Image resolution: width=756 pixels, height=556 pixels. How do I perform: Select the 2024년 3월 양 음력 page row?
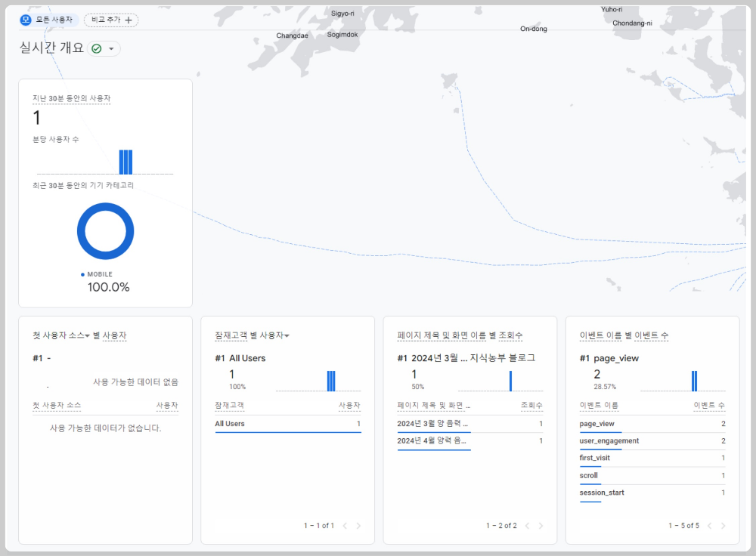click(x=470, y=424)
